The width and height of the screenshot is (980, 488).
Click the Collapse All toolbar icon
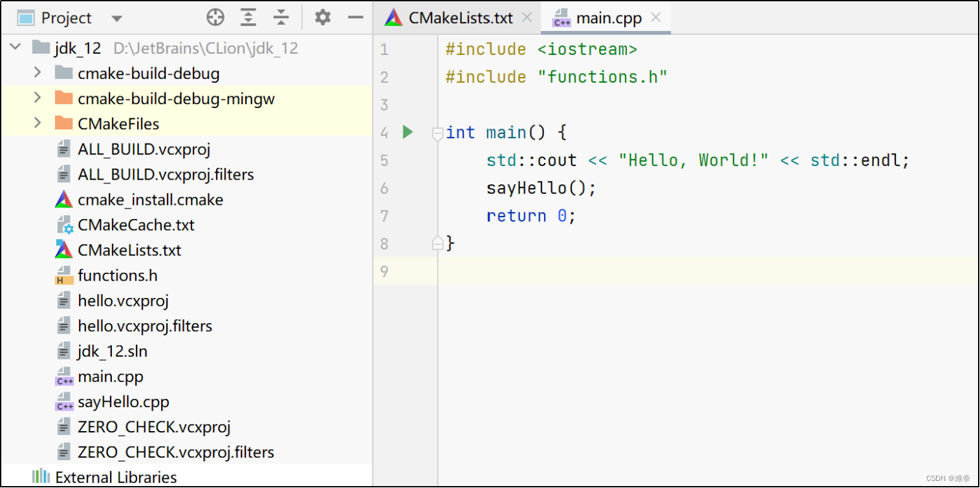[281, 17]
